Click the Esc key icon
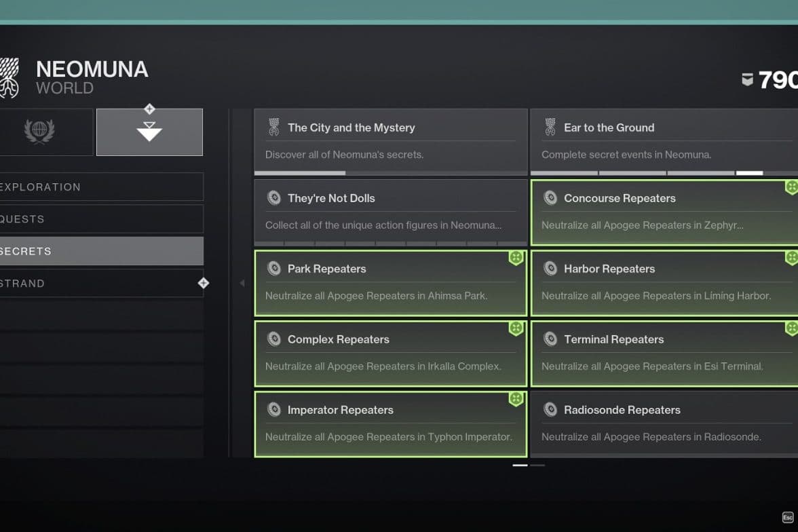Viewport: 798px width, 532px height. pyautogui.click(x=788, y=517)
